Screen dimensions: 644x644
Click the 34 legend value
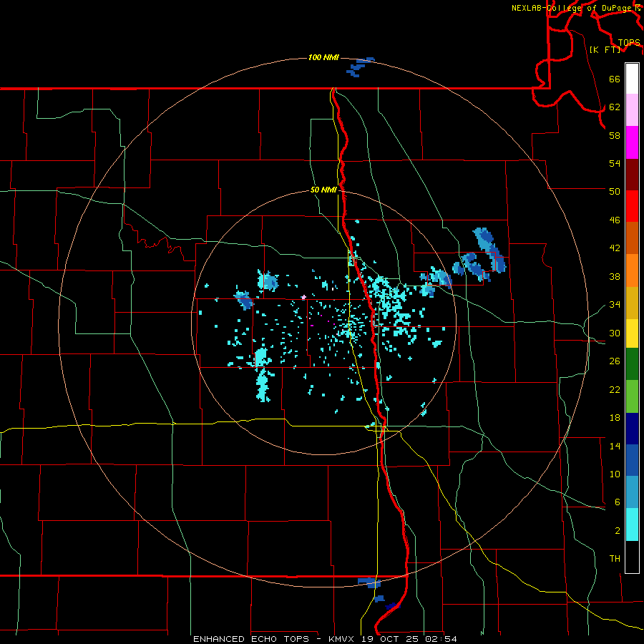[x=615, y=304]
